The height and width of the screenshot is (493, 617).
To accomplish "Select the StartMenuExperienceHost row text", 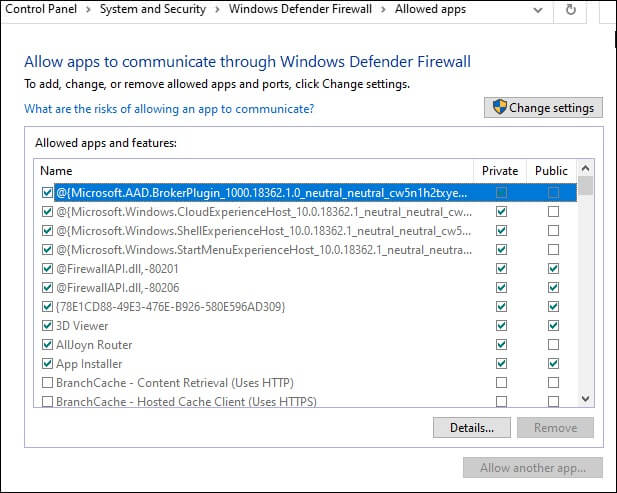I will 264,250.
